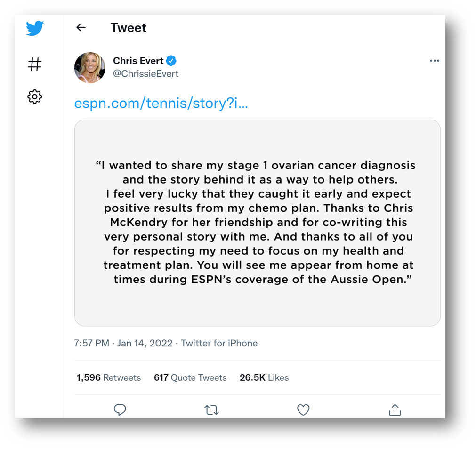This screenshot has width=476, height=449.
Task: Open the espn.com/tennis/story link
Action: (x=161, y=103)
